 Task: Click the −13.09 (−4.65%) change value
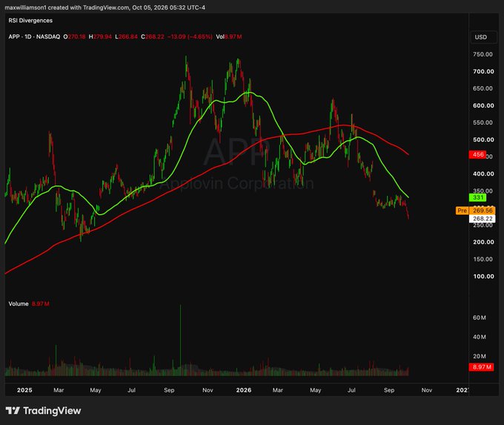coord(190,36)
